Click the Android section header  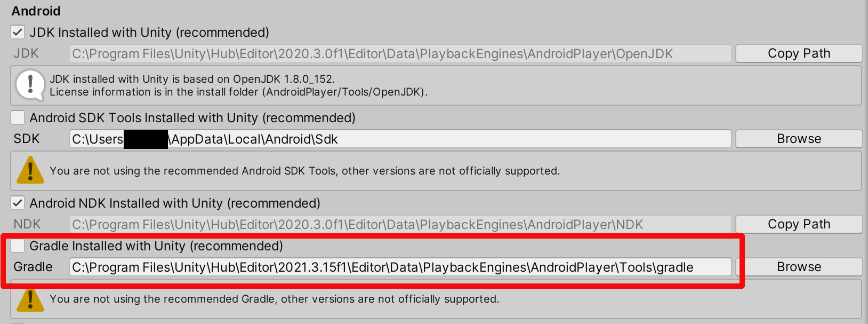36,11
